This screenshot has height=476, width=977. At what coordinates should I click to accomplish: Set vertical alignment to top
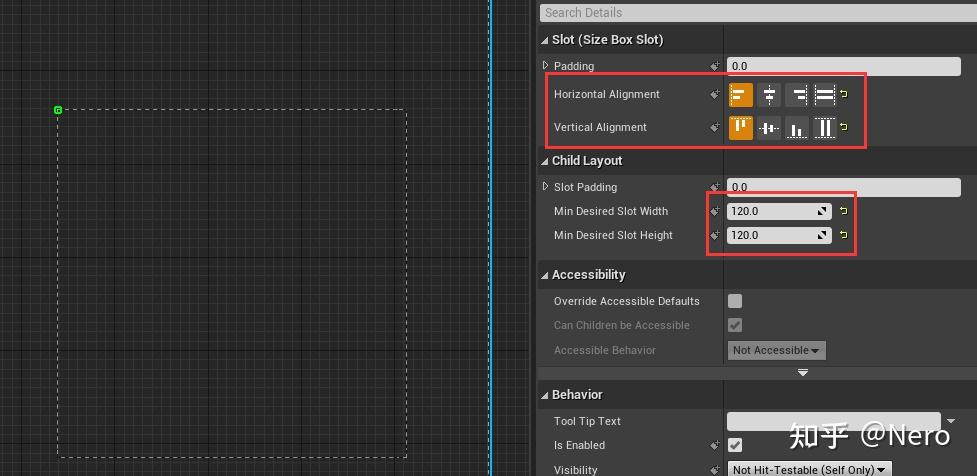point(740,128)
